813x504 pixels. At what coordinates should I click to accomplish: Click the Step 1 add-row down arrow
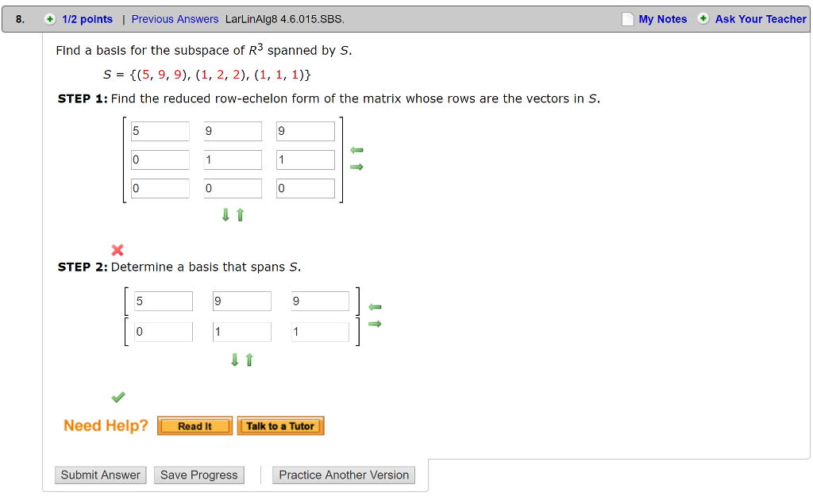pos(225,214)
